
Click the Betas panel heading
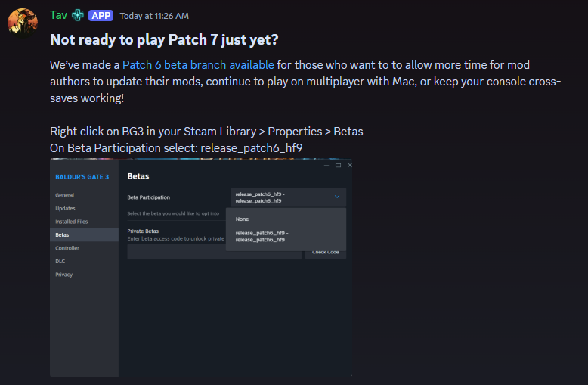tap(138, 176)
